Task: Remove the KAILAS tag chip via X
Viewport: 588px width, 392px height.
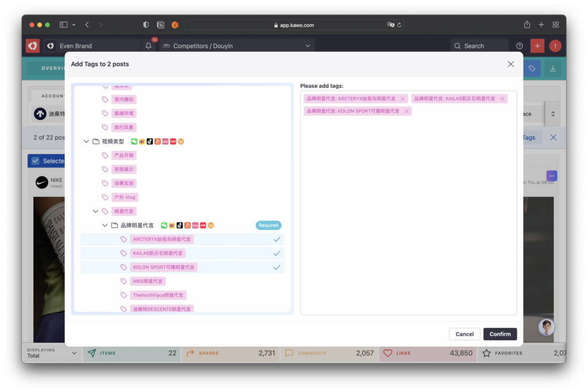Action: pyautogui.click(x=502, y=99)
